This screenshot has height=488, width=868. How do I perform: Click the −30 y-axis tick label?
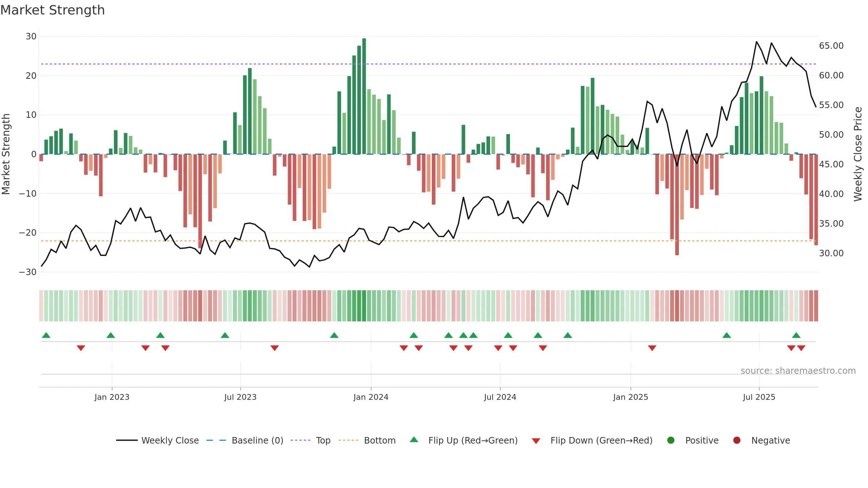[x=27, y=272]
